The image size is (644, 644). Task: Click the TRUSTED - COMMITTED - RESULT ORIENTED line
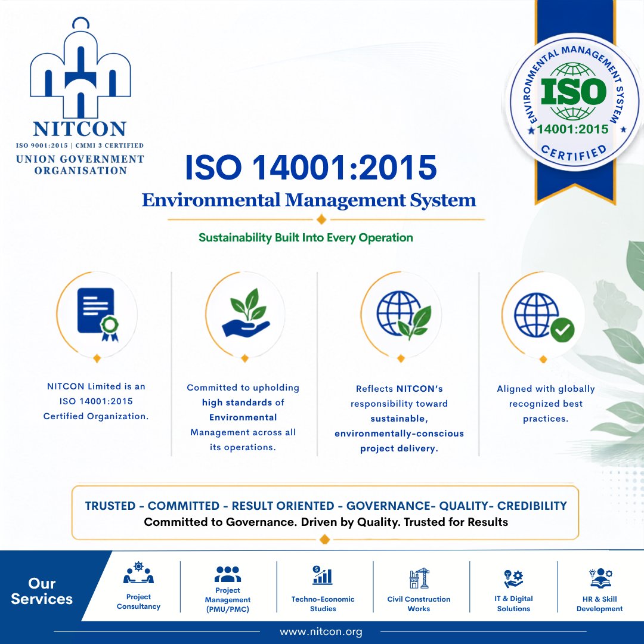click(326, 506)
